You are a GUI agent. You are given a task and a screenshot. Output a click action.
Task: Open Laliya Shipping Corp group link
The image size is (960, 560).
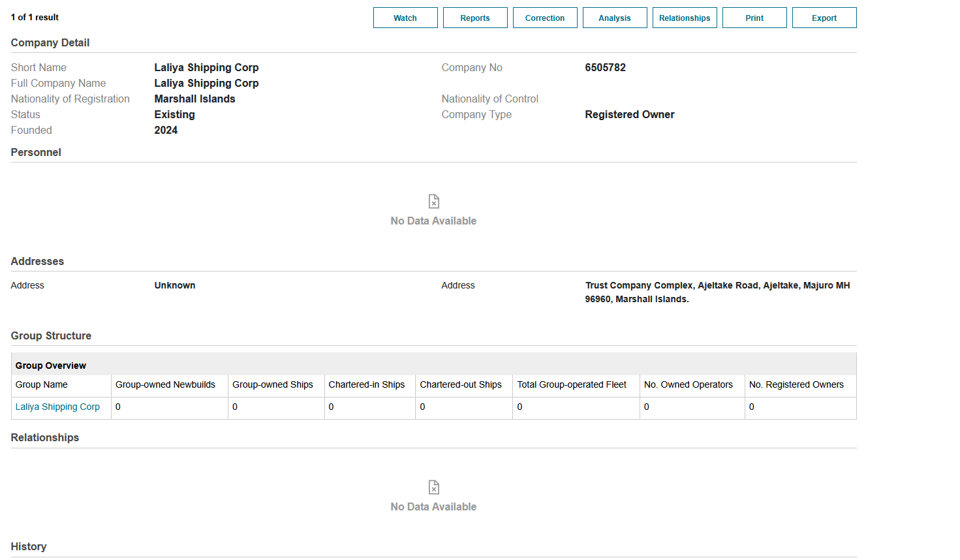point(57,407)
